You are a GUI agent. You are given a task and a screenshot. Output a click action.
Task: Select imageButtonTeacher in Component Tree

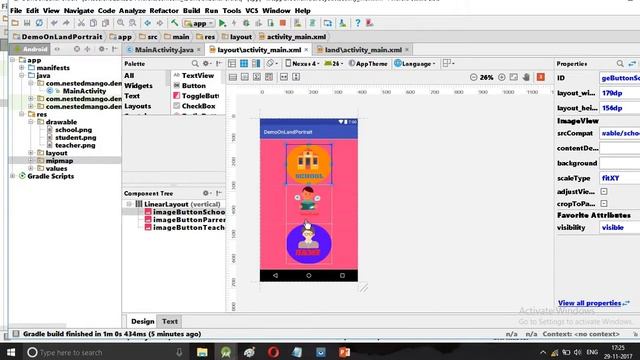[x=184, y=228]
